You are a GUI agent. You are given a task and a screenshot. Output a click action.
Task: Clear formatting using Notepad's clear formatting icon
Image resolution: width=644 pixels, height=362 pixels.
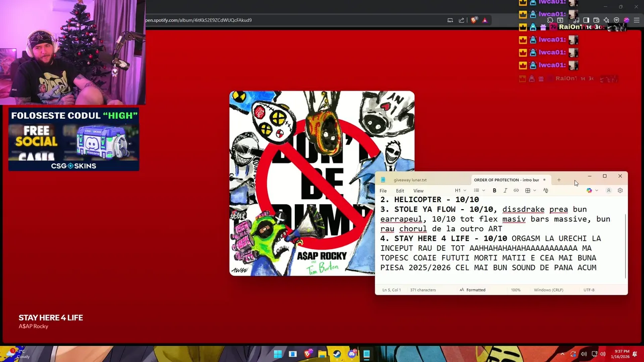point(545,191)
